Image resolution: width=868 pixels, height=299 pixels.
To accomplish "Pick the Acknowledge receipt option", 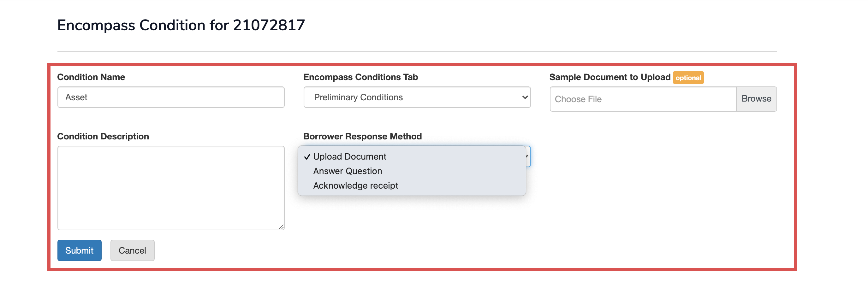I will pos(355,185).
